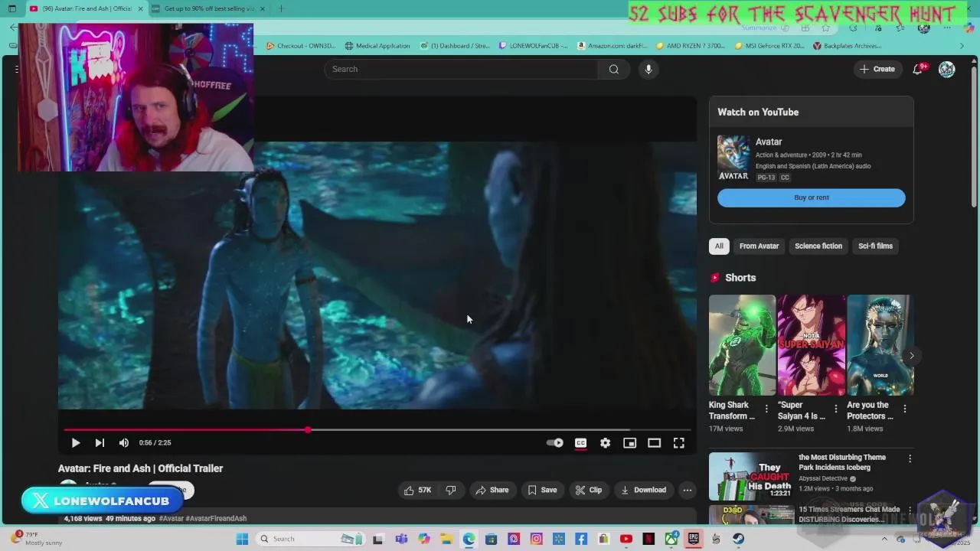Open the Dashboard / Stre... bookmark
Image resolution: width=980 pixels, height=551 pixels.
coord(455,46)
